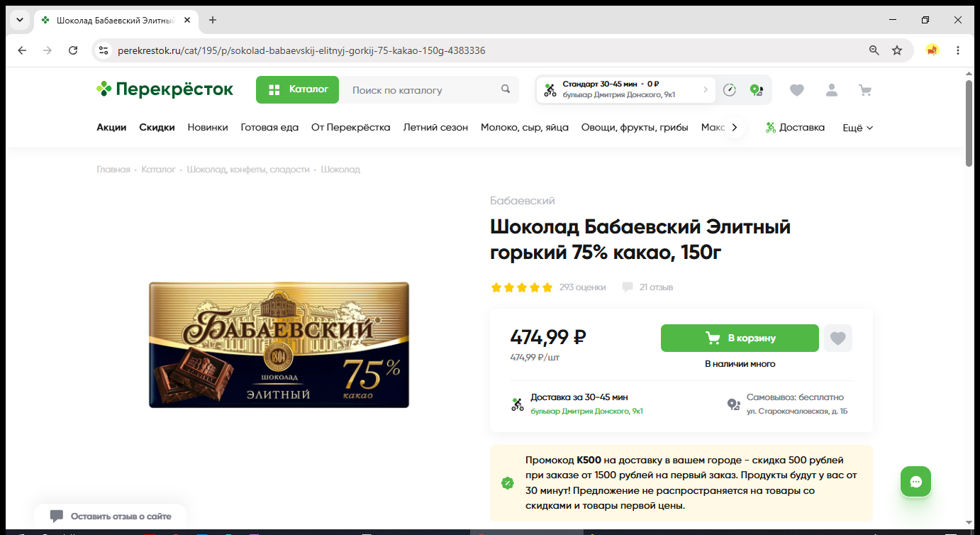This screenshot has width=980, height=535.
Task: View site information in address bar
Action: (104, 50)
